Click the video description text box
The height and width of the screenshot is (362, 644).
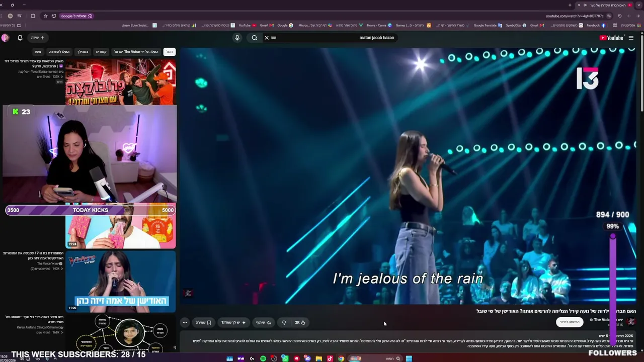coord(408,341)
